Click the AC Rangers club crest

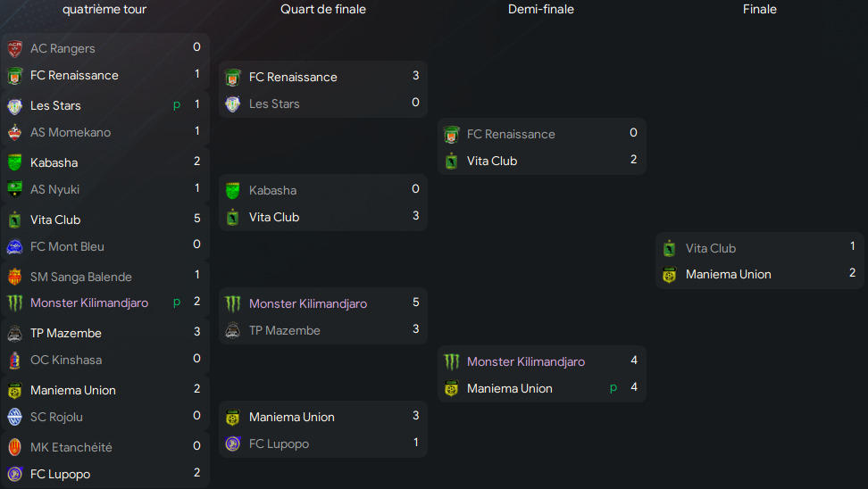point(14,48)
